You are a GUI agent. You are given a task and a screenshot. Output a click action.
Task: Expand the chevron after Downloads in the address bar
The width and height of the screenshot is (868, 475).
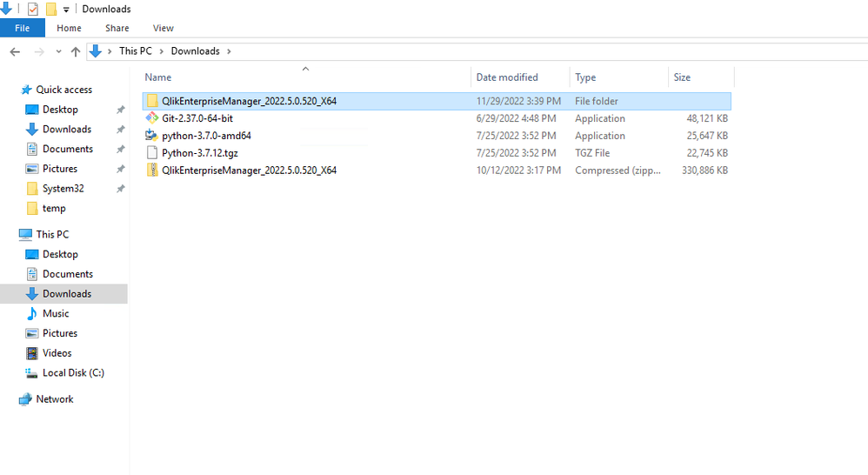click(229, 51)
